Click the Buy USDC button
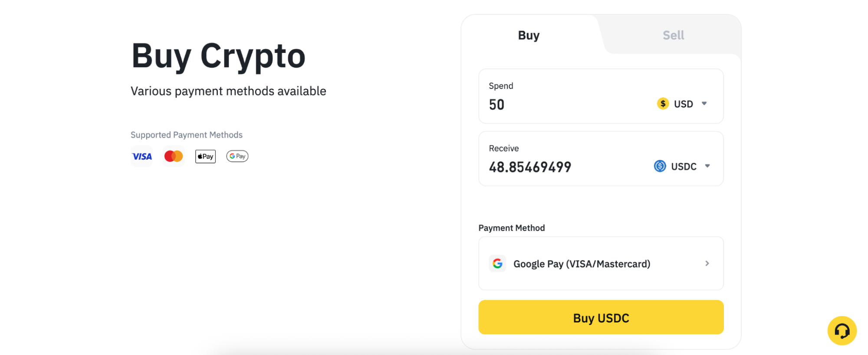Viewport: 868px width, 355px height. coord(601,317)
